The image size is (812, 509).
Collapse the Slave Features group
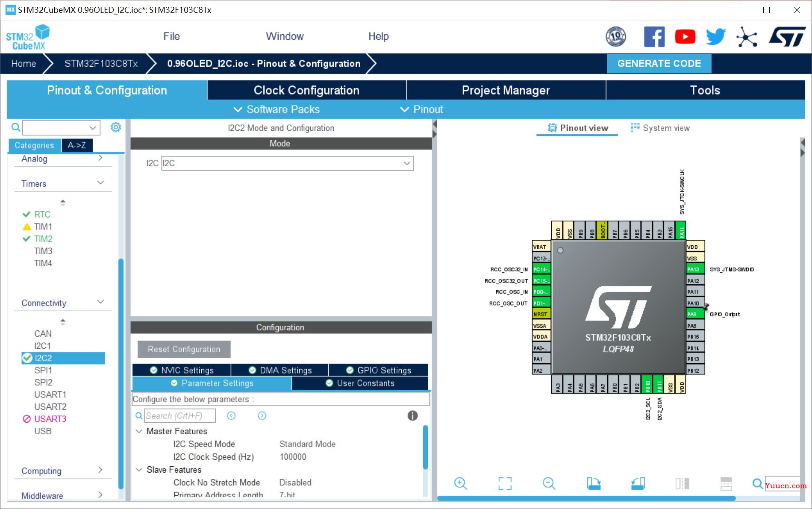(x=139, y=470)
